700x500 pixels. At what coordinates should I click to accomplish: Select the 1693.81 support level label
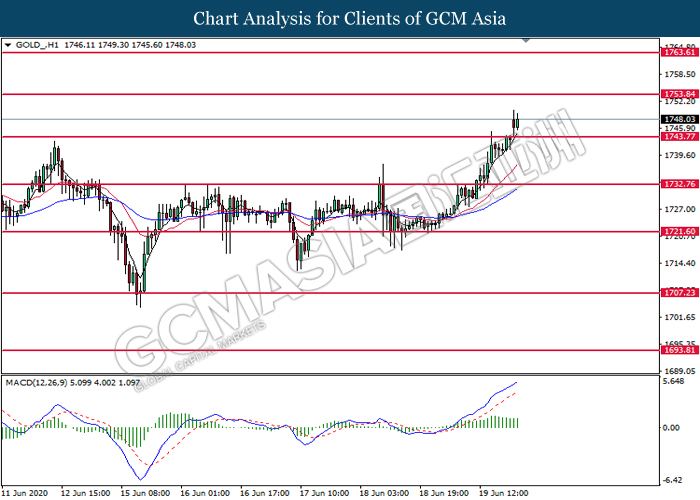point(679,350)
